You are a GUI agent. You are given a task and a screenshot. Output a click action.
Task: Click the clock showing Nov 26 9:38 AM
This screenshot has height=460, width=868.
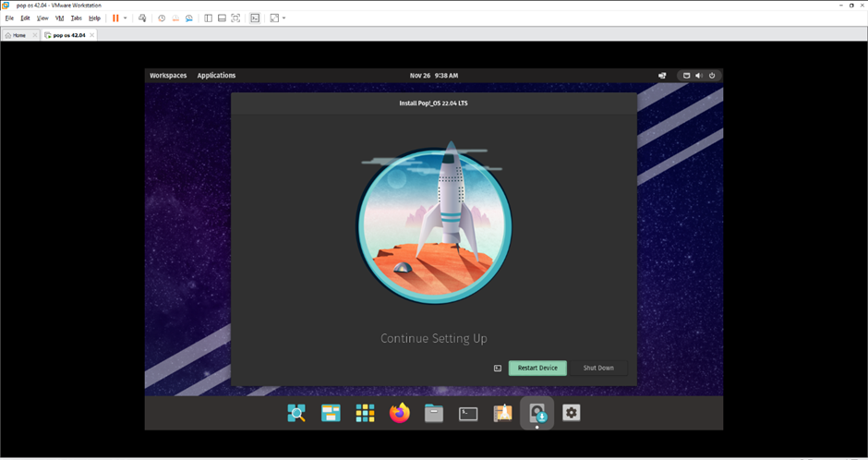(434, 75)
